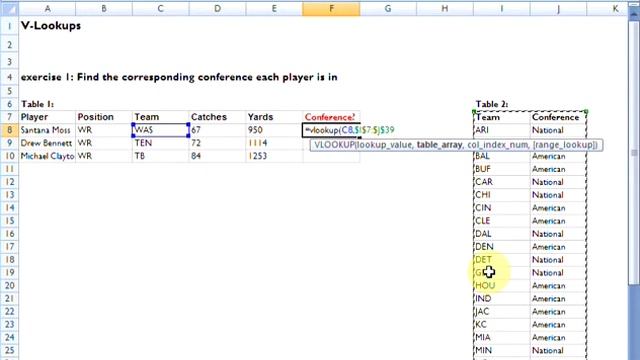Screen dimensions: 640x360
Task: Click the yards value 1253
Action: 274,156
